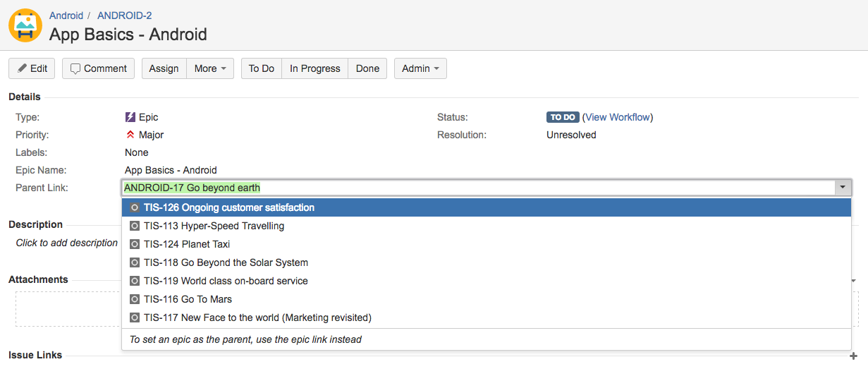Click the TIS-116 Go To Mars icon
This screenshot has width=868, height=369.
click(x=135, y=299)
